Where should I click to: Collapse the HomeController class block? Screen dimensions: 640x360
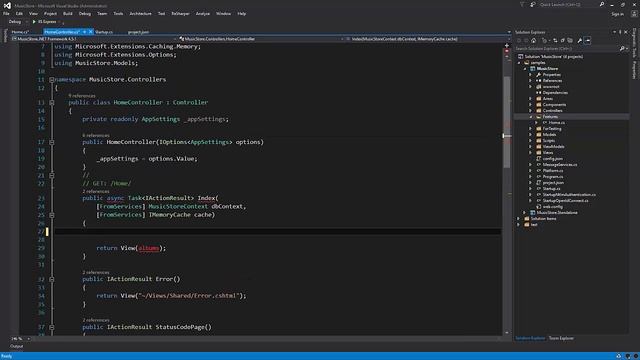(51, 102)
